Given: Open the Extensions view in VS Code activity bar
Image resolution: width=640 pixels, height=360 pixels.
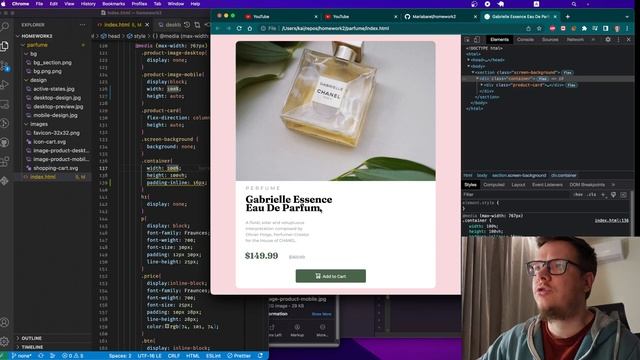Looking at the screenshot, I should [x=5, y=162].
